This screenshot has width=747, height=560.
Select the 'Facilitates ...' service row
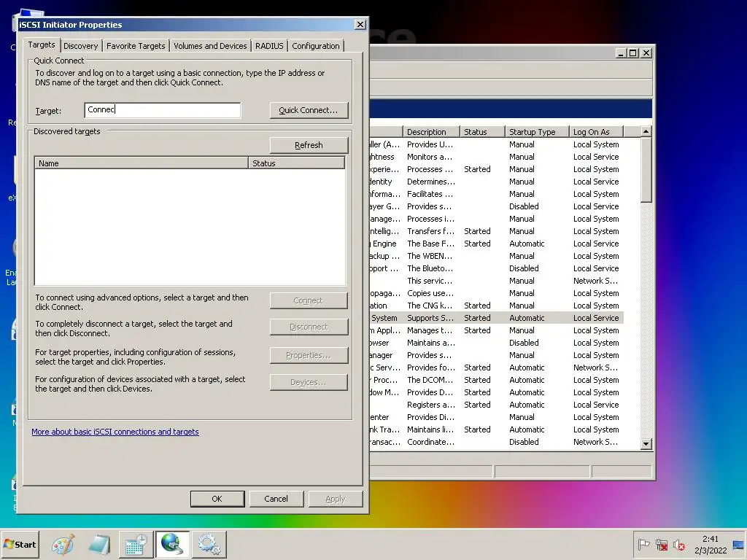496,194
